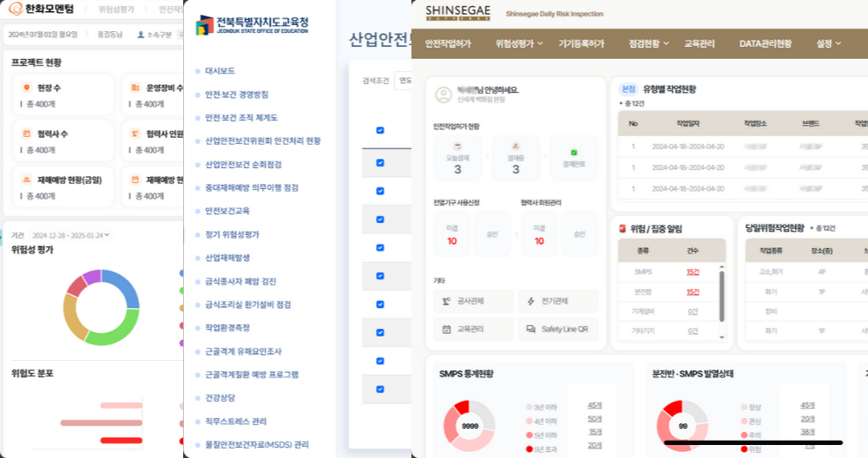The width and height of the screenshot is (868, 458).
Task: Click the alert list vertical scrollbar
Action: tap(721, 295)
